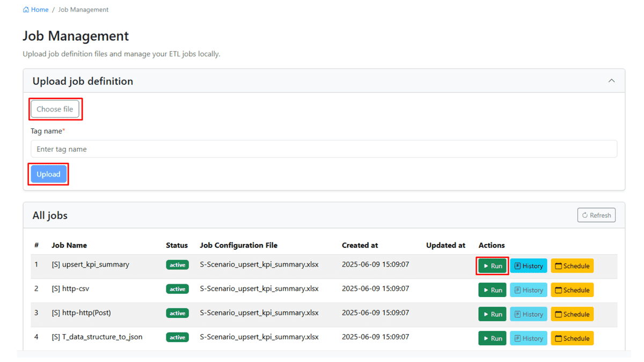The height and width of the screenshot is (362, 644).
Task: Run the T_data_structure_to_json job
Action: click(492, 338)
